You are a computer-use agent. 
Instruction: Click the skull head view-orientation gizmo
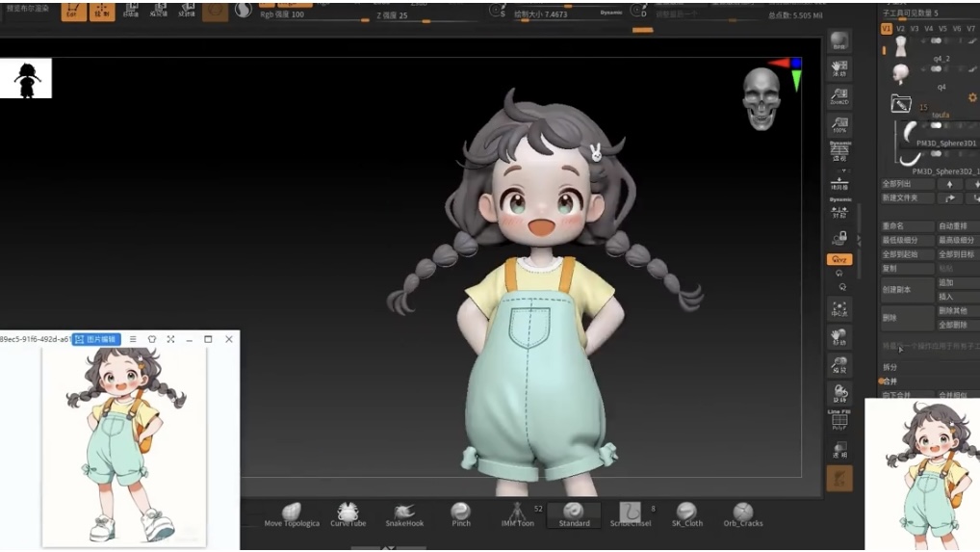coord(761,98)
